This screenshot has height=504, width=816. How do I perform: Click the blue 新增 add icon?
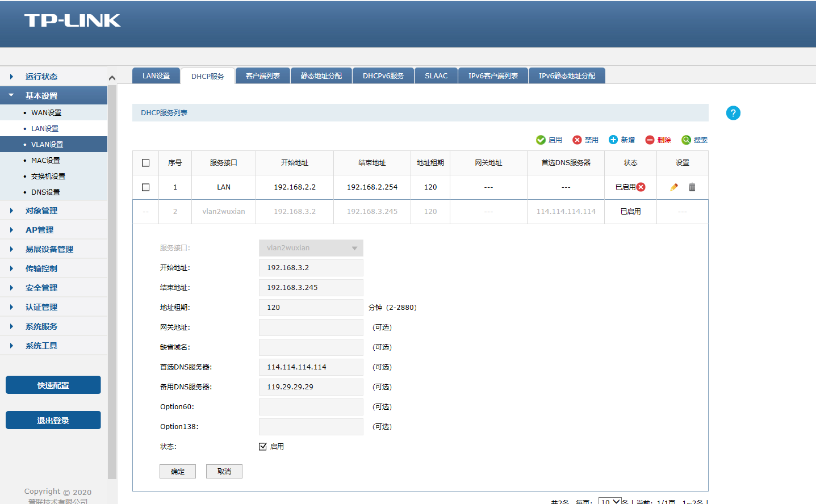pyautogui.click(x=613, y=140)
